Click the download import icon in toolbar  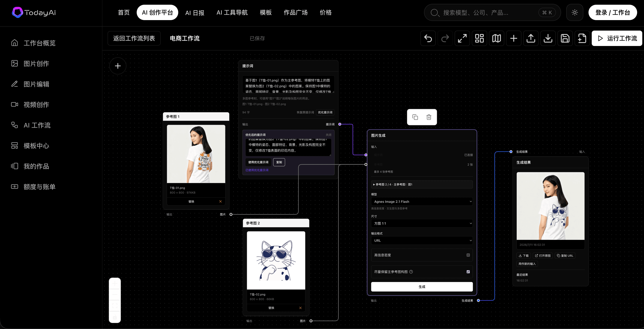tap(548, 39)
